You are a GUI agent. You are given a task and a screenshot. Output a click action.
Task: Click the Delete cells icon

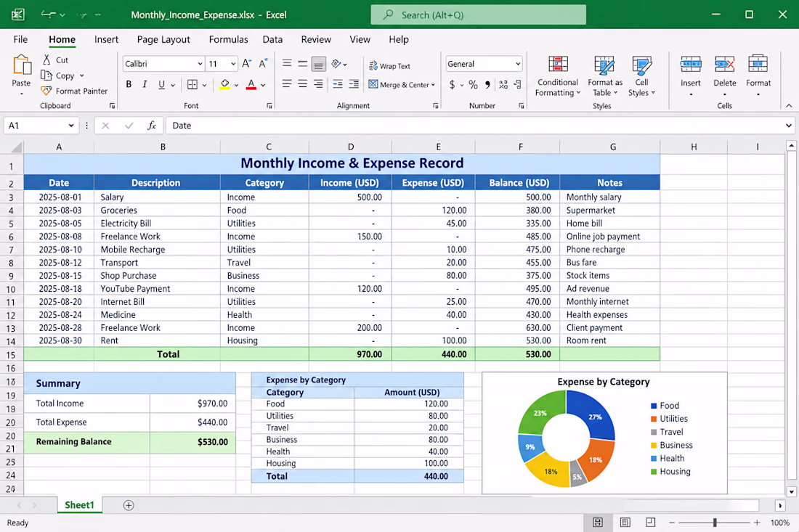coord(725,65)
